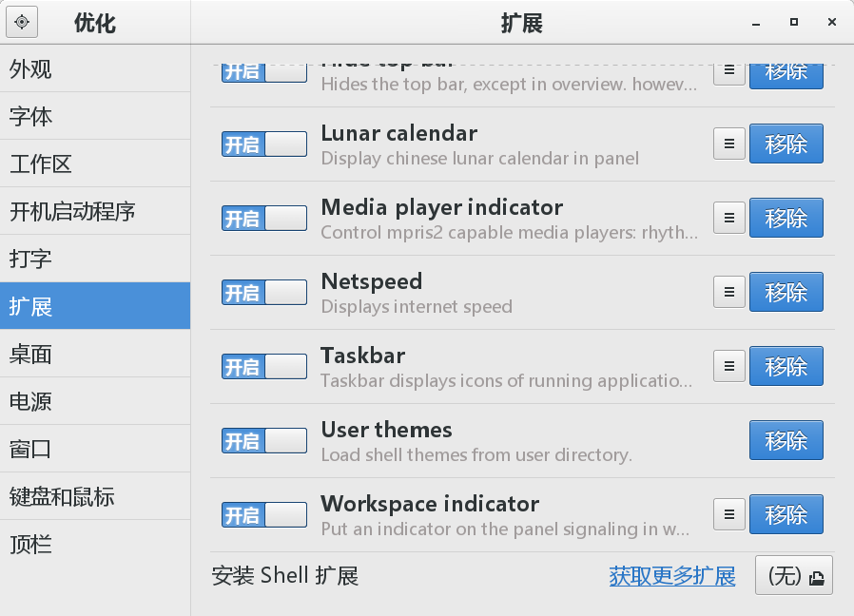Maximize the Tweaks window
The image size is (854, 616).
point(793,22)
